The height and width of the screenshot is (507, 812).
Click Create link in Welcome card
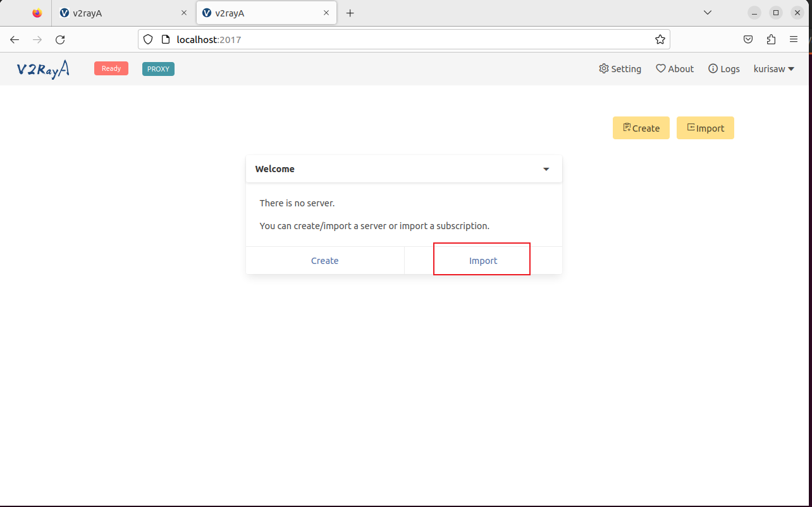(325, 261)
